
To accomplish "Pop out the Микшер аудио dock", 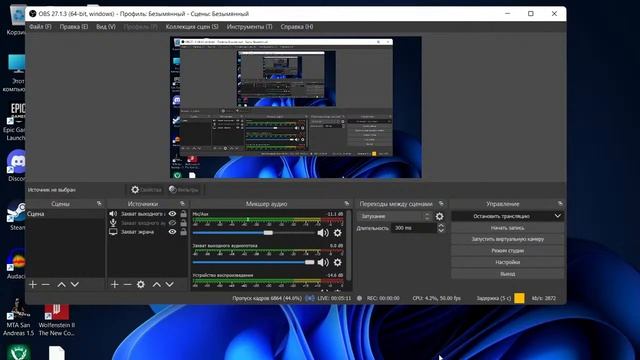I will [x=347, y=203].
